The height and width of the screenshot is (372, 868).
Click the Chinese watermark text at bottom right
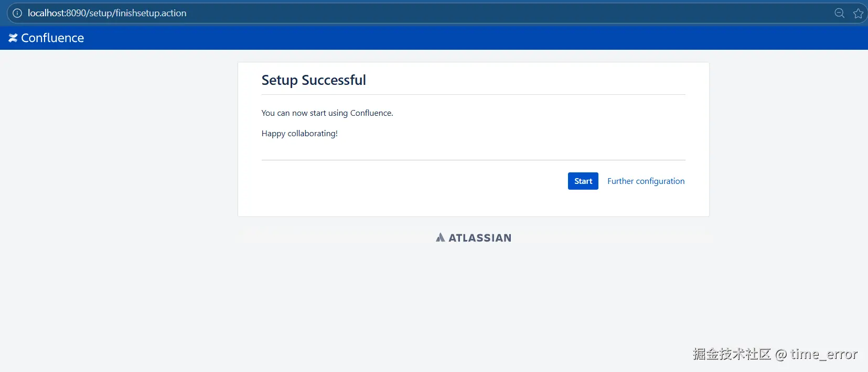click(x=732, y=354)
